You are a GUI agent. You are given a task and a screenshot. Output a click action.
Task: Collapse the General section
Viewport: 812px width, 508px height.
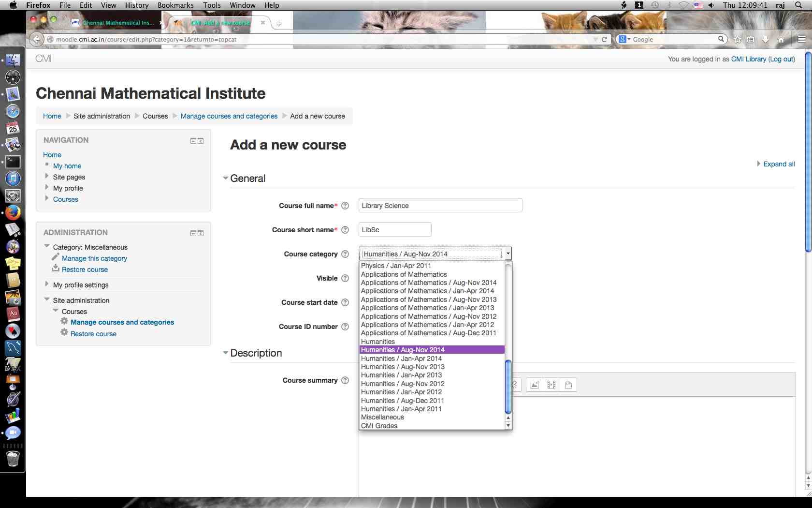pos(226,178)
